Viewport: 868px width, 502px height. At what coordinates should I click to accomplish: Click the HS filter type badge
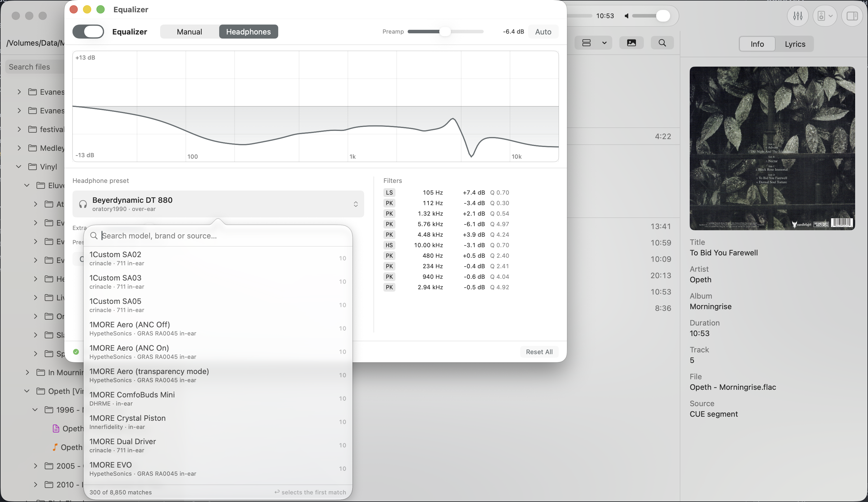[x=389, y=245]
